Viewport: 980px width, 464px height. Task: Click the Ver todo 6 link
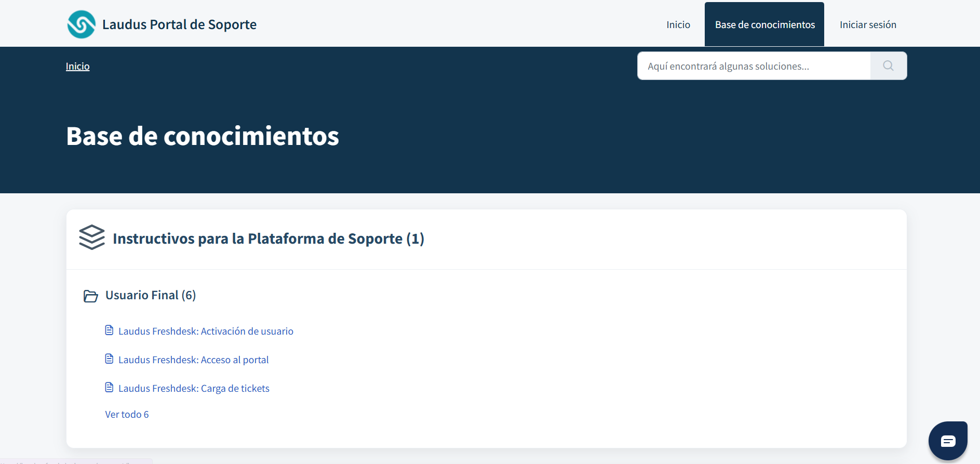pyautogui.click(x=127, y=414)
